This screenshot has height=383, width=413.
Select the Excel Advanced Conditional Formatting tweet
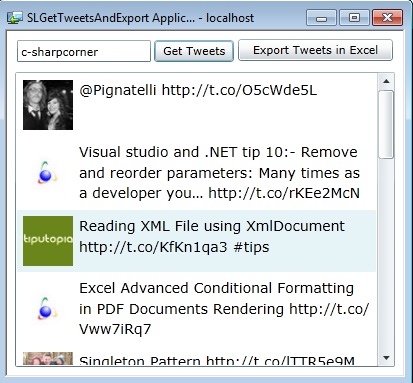(x=224, y=309)
